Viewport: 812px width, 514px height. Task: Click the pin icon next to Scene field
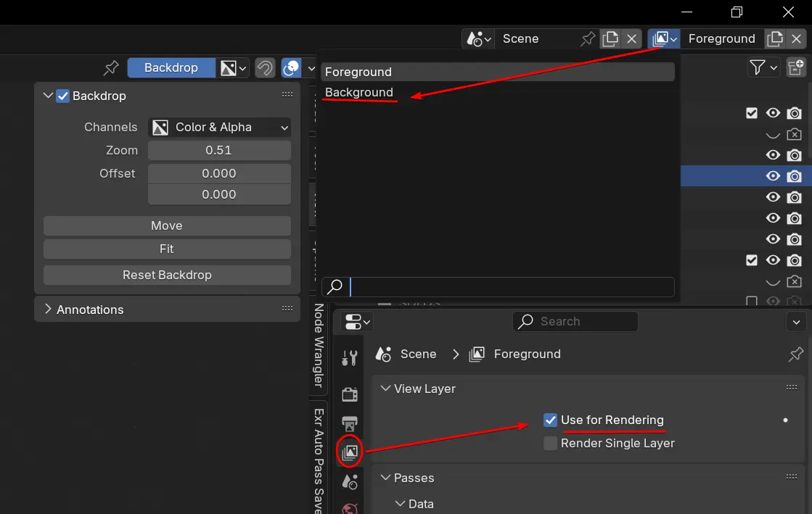[x=588, y=38]
